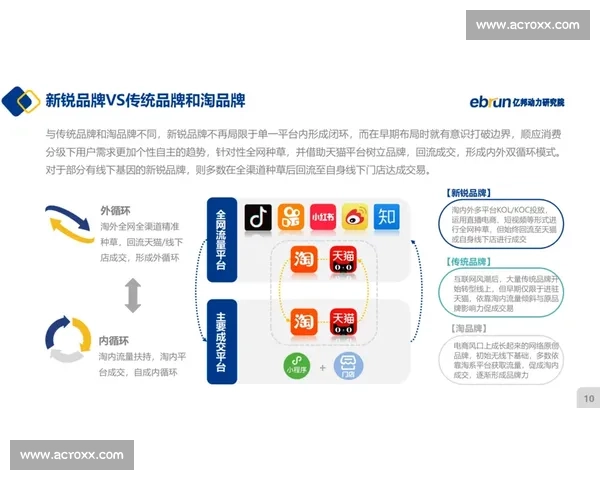Image resolution: width=600 pixels, height=480 pixels.
Task: Click the 传统品牌 description rounded box
Action: [501, 293]
